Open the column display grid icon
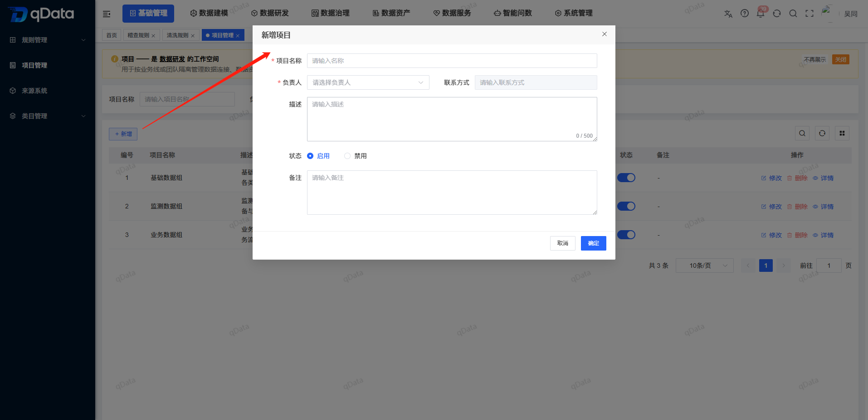The height and width of the screenshot is (420, 868). (x=842, y=133)
